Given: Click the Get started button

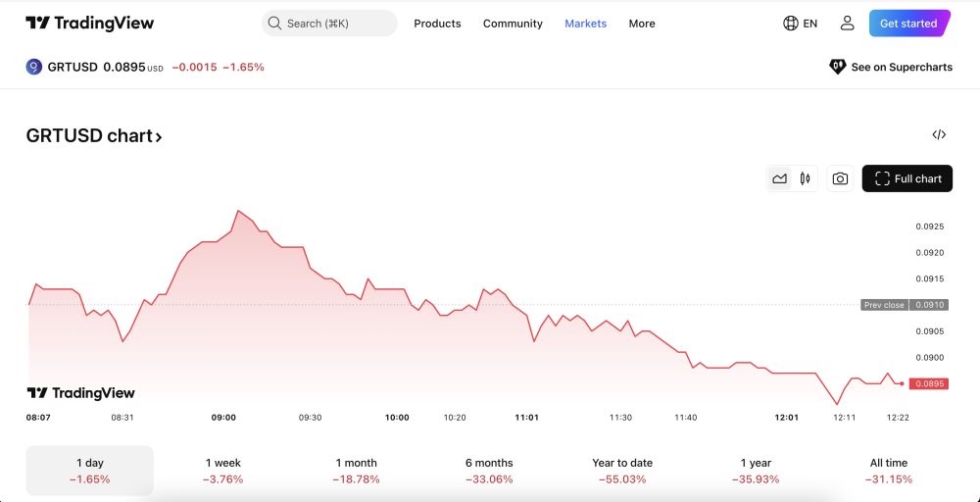Looking at the screenshot, I should [909, 24].
